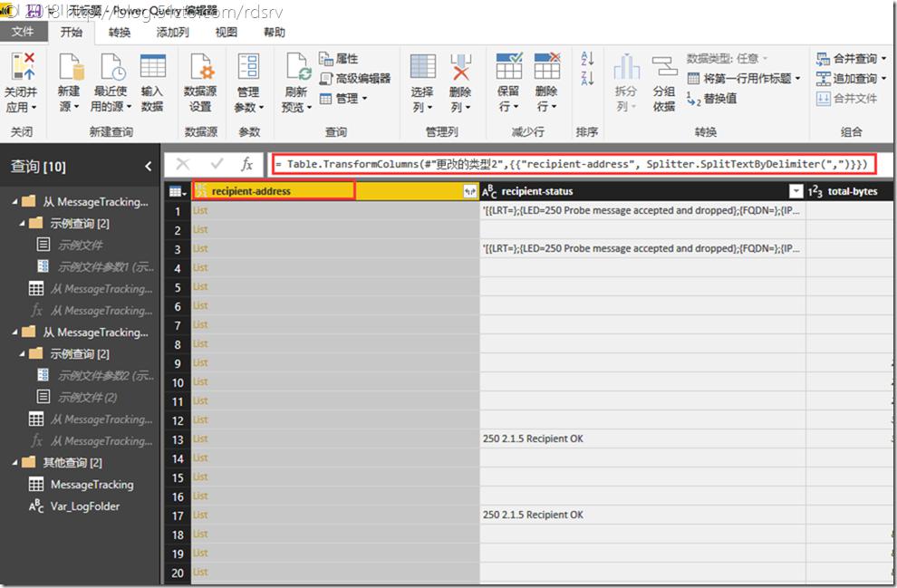Collapse the 查询 [10] pane with the chevron
897x588 pixels.
(149, 167)
